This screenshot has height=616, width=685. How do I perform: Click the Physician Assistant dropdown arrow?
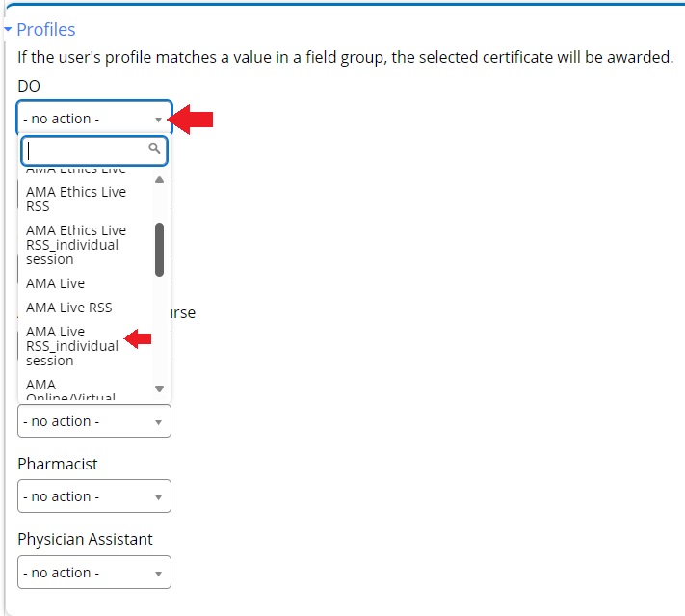coord(159,574)
